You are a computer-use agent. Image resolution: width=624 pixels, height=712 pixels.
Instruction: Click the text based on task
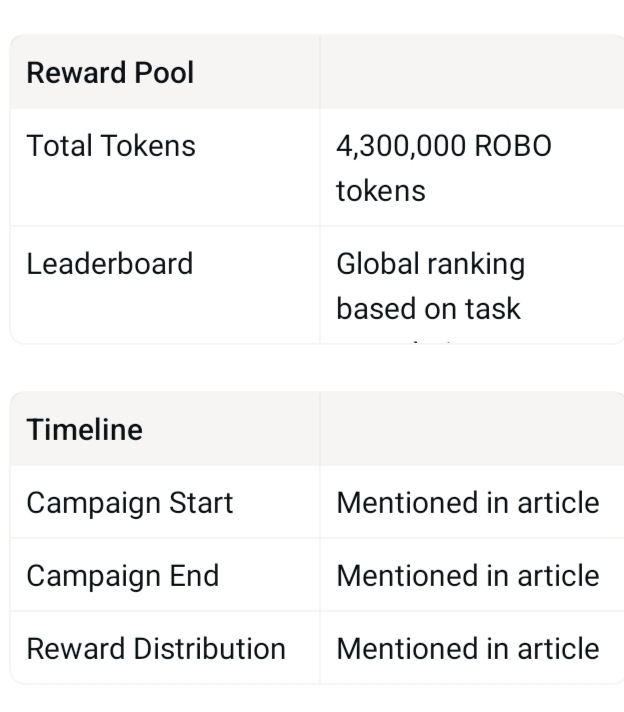[428, 309]
